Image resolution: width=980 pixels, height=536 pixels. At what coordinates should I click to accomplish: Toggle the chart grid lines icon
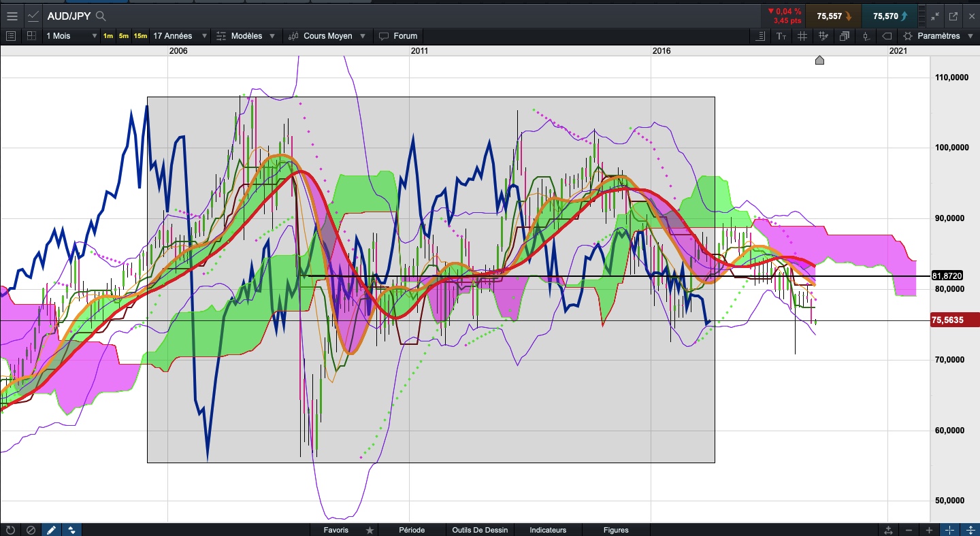tap(802, 36)
